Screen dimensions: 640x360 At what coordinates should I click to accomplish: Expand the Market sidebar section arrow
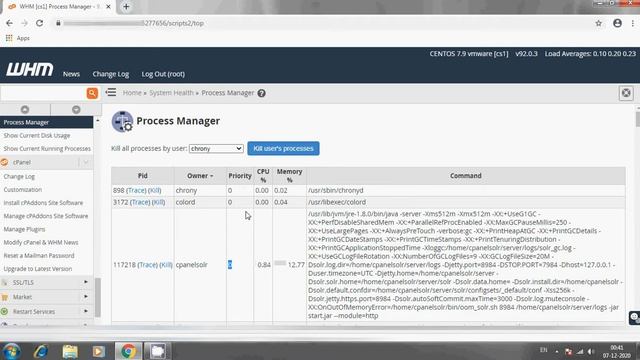(x=86, y=297)
